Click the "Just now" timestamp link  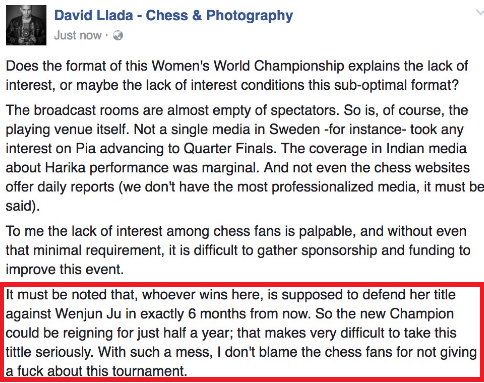(x=78, y=35)
